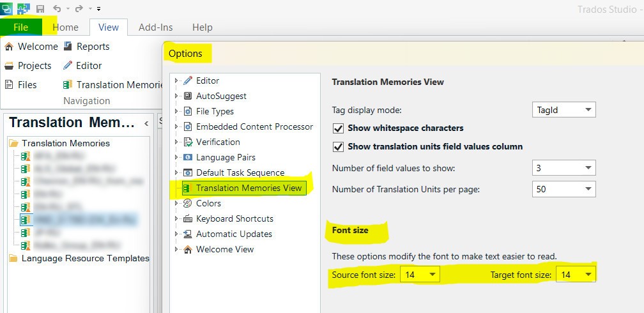This screenshot has width=644, height=313.
Task: Expand the Language Pairs node
Action: pos(176,157)
